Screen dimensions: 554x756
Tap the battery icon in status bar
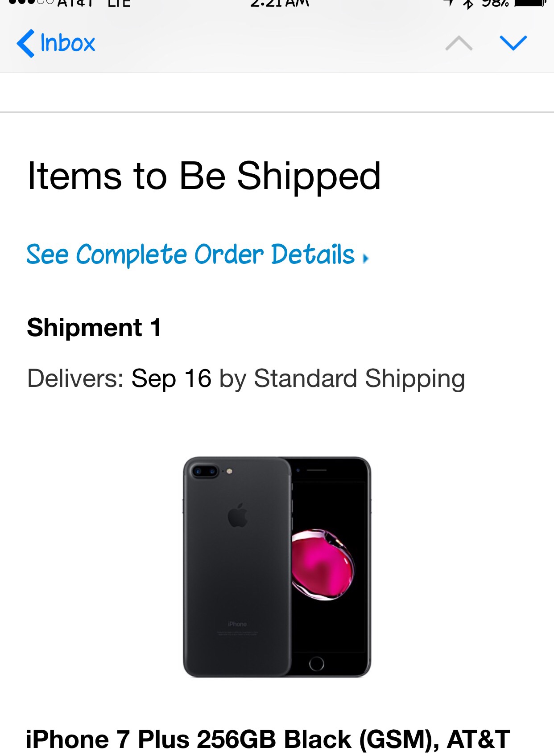tap(529, 3)
